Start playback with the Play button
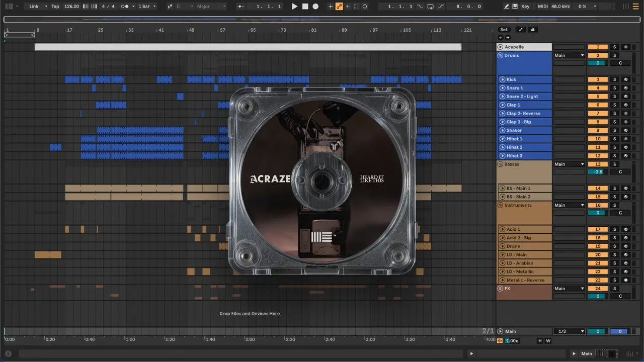The image size is (644, 362). pos(295,7)
